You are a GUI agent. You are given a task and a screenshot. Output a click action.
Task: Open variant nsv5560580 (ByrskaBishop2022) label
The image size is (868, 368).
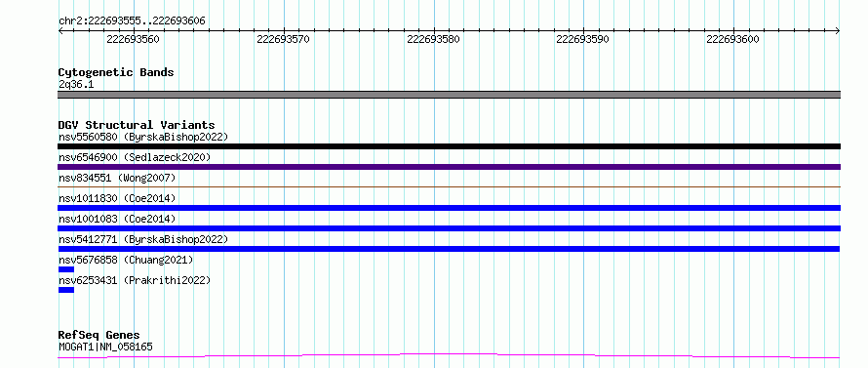[x=143, y=137]
